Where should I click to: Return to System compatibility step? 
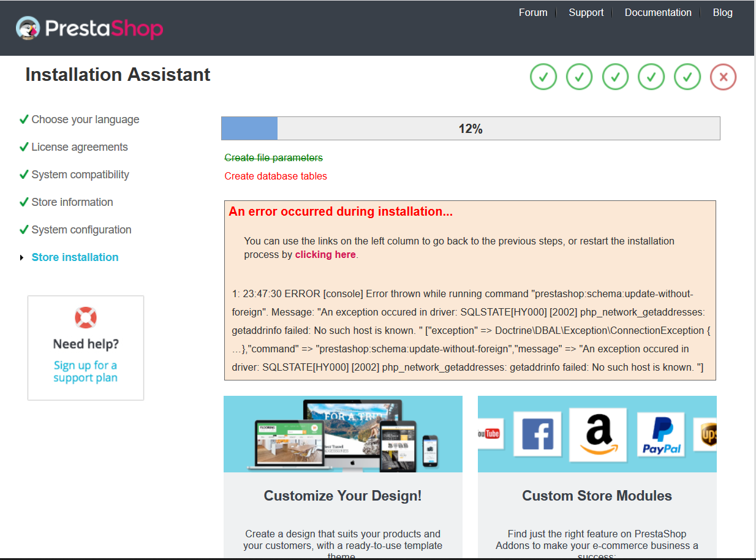click(80, 175)
